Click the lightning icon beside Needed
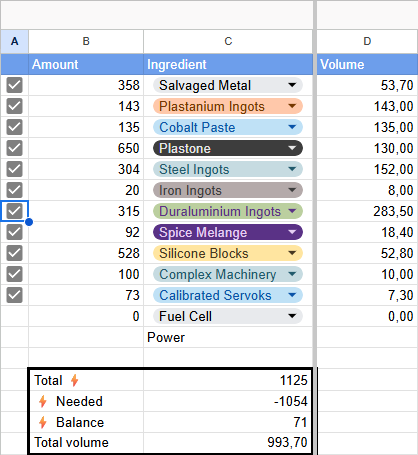Screen dimensions: 418x455 point(43,401)
